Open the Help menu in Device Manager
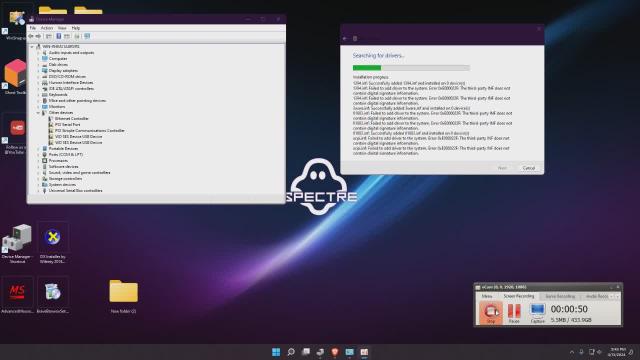 pos(76,28)
